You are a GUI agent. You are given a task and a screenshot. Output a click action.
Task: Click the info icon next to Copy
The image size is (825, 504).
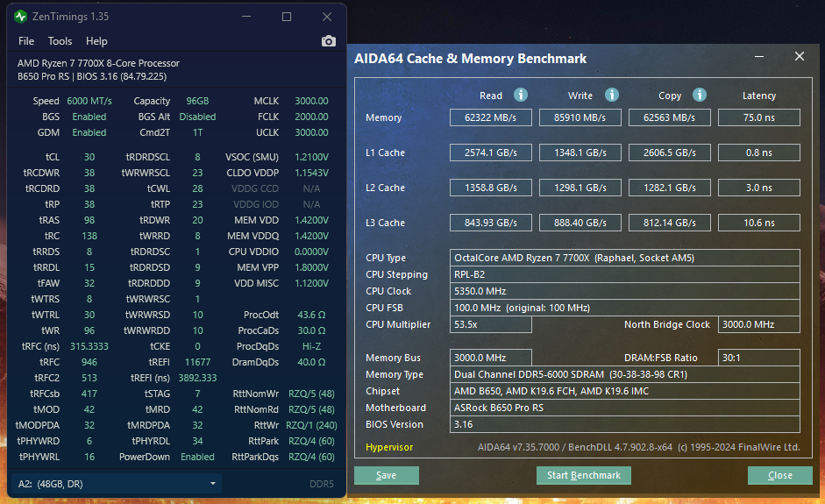pos(700,95)
